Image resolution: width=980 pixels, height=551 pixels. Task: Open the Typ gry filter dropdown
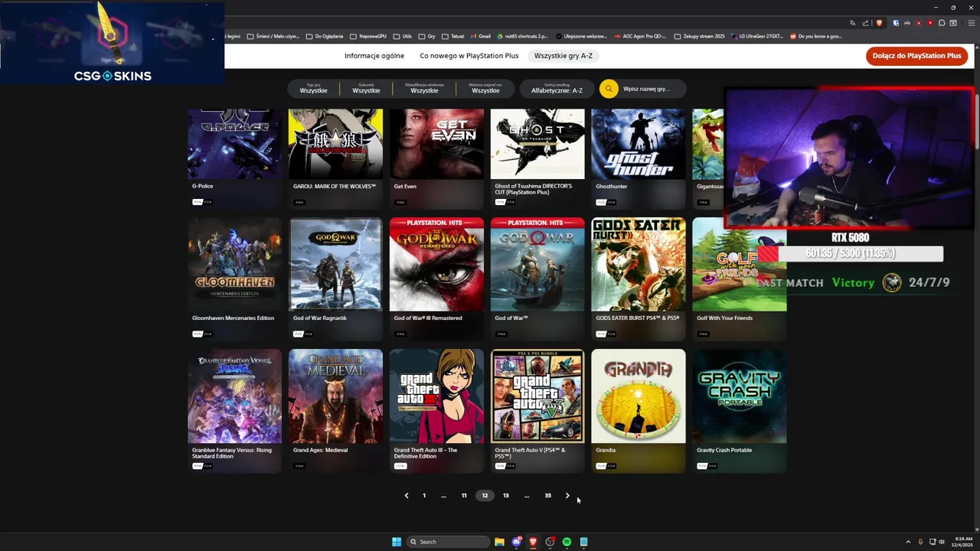pyautogui.click(x=314, y=89)
